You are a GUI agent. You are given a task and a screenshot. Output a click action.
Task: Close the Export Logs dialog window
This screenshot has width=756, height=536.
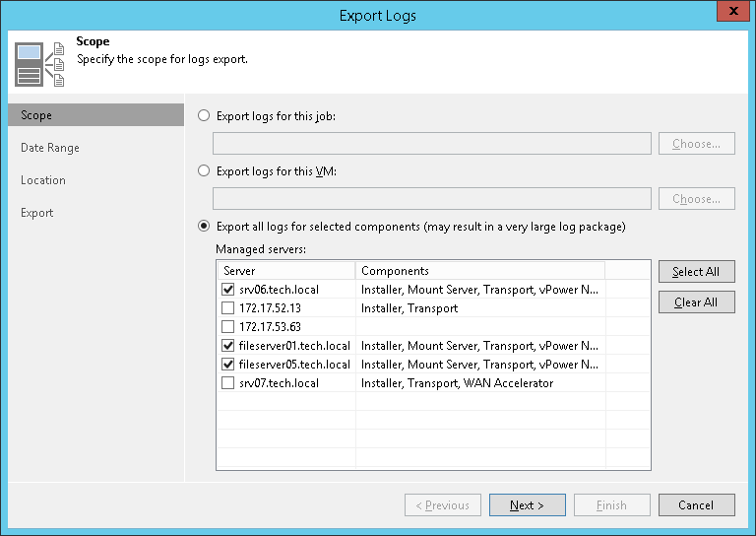pyautogui.click(x=728, y=13)
